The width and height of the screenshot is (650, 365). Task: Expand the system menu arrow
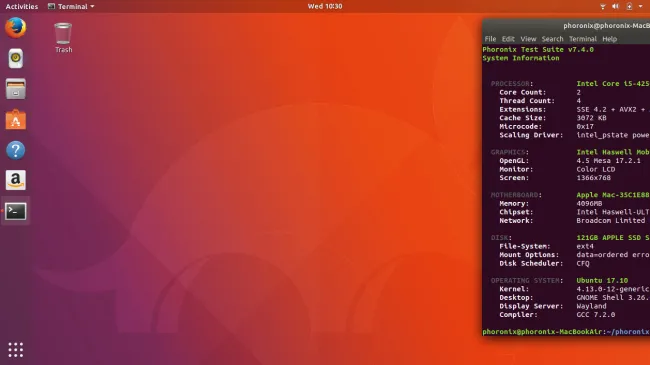(x=640, y=6)
